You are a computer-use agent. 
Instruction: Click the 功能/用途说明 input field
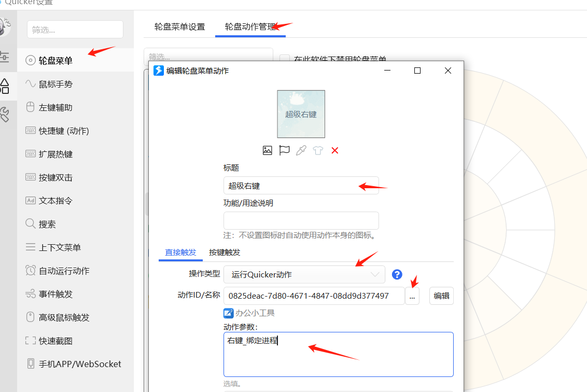pyautogui.click(x=301, y=220)
